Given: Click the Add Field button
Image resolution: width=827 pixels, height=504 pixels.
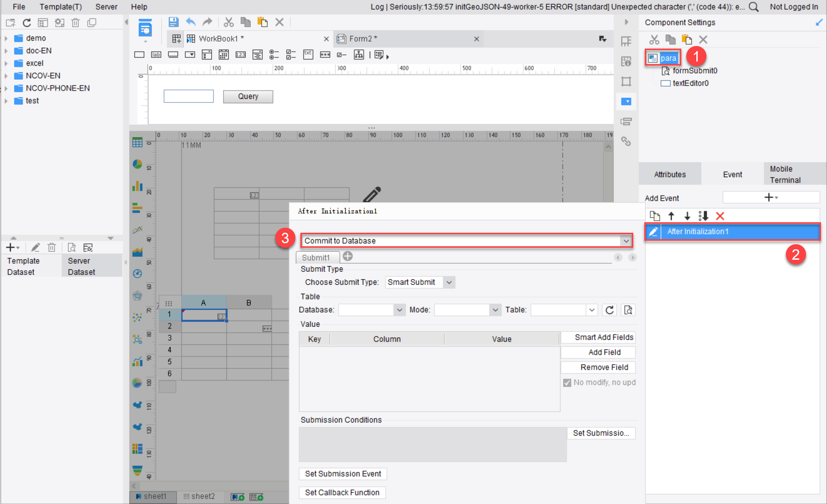Looking at the screenshot, I should [x=598, y=352].
